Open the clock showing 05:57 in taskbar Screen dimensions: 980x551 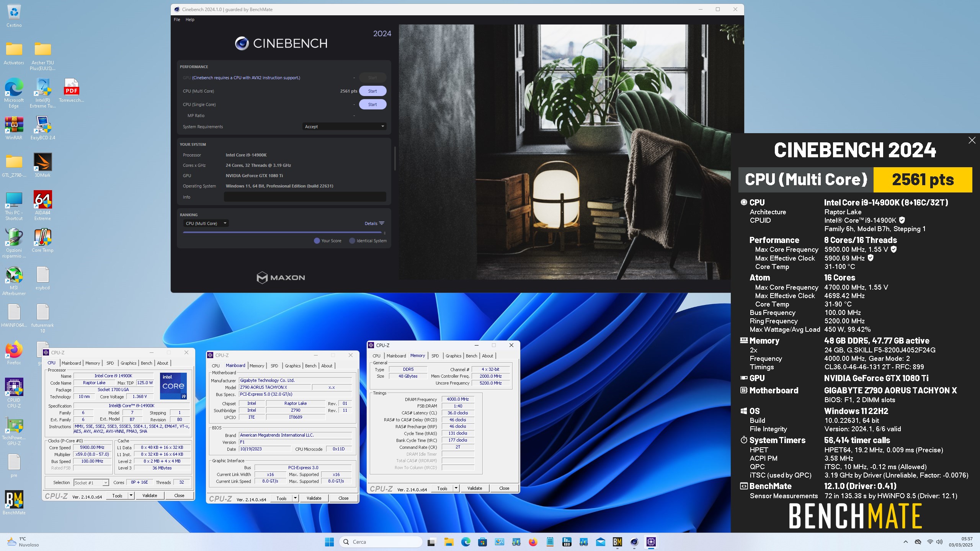point(960,542)
